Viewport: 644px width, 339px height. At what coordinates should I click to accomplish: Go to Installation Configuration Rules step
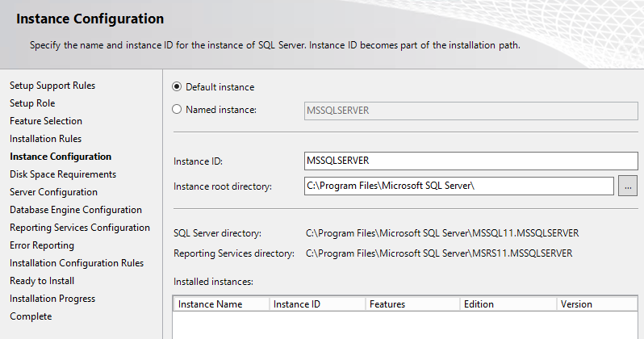[x=77, y=263]
